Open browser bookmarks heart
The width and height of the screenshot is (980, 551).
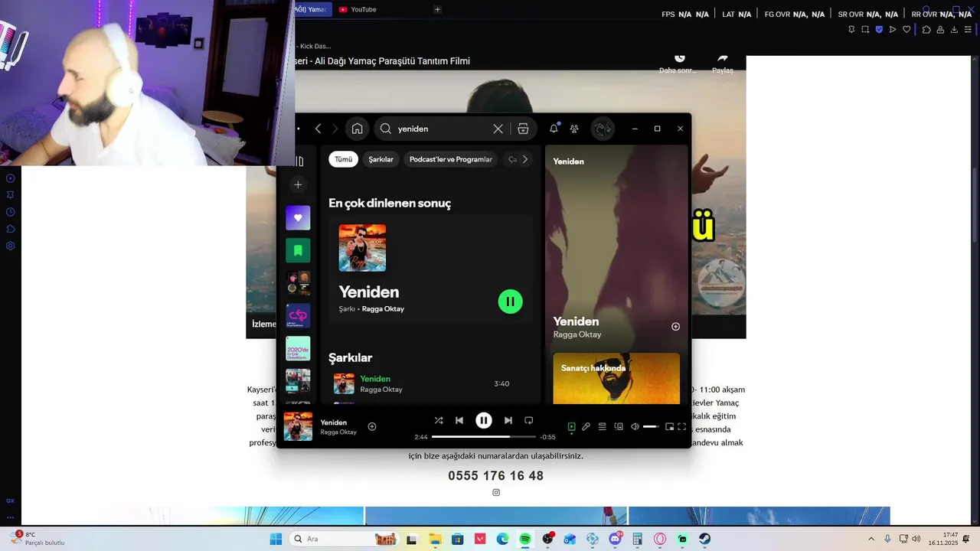coord(906,29)
